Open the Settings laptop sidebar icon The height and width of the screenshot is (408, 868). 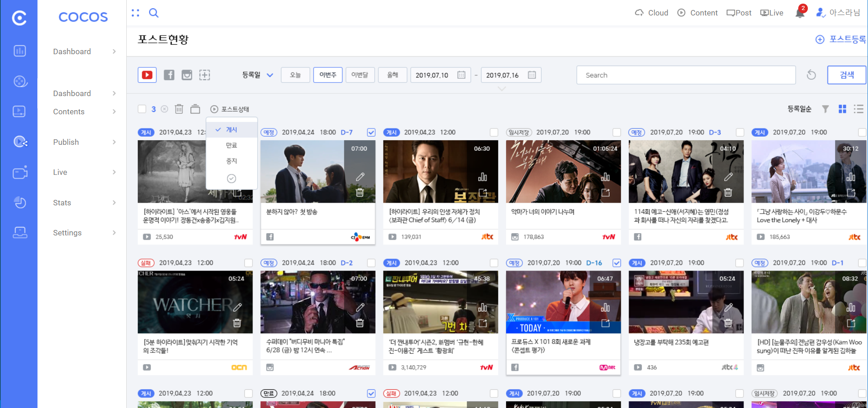pos(20,233)
